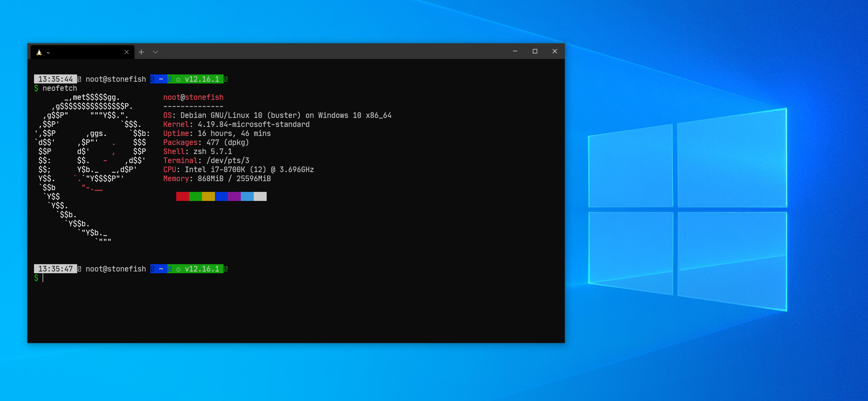Image resolution: width=868 pixels, height=401 pixels.
Task: Close the Windows Terminal window
Action: 555,51
